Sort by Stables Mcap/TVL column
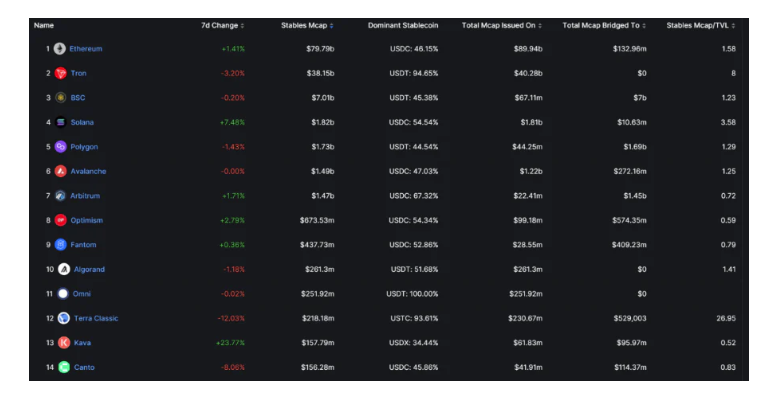Viewport: 771px width, 403px height. 701,26
